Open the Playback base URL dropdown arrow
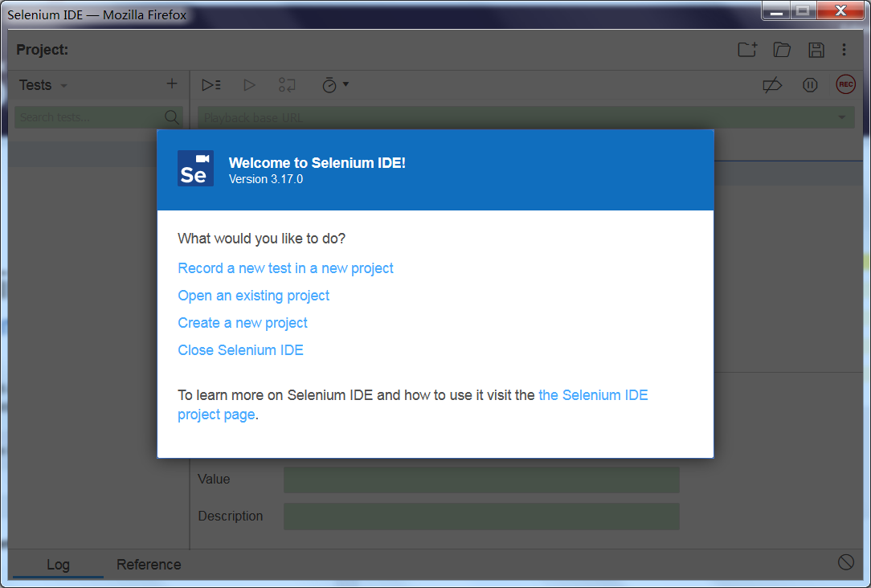Viewport: 871px width, 588px height. tap(841, 117)
